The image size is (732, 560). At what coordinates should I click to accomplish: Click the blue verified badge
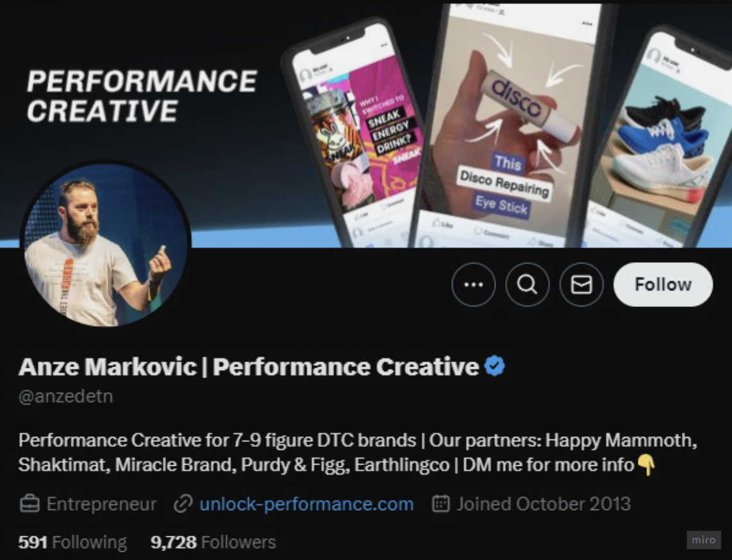point(495,366)
